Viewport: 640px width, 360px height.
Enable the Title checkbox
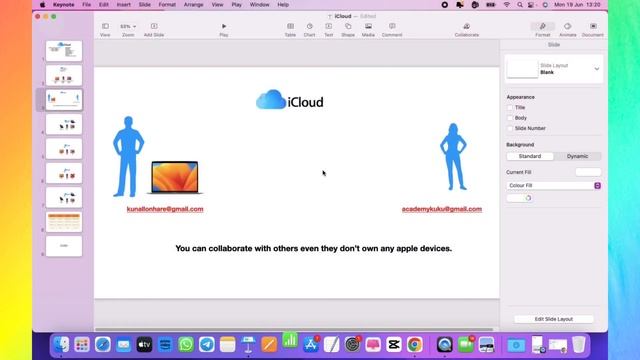click(x=510, y=107)
